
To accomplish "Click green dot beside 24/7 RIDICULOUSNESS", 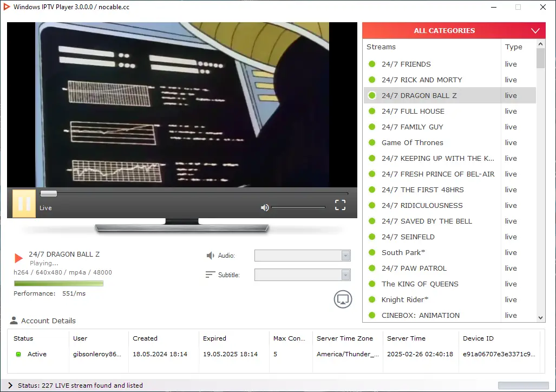I will (372, 205).
